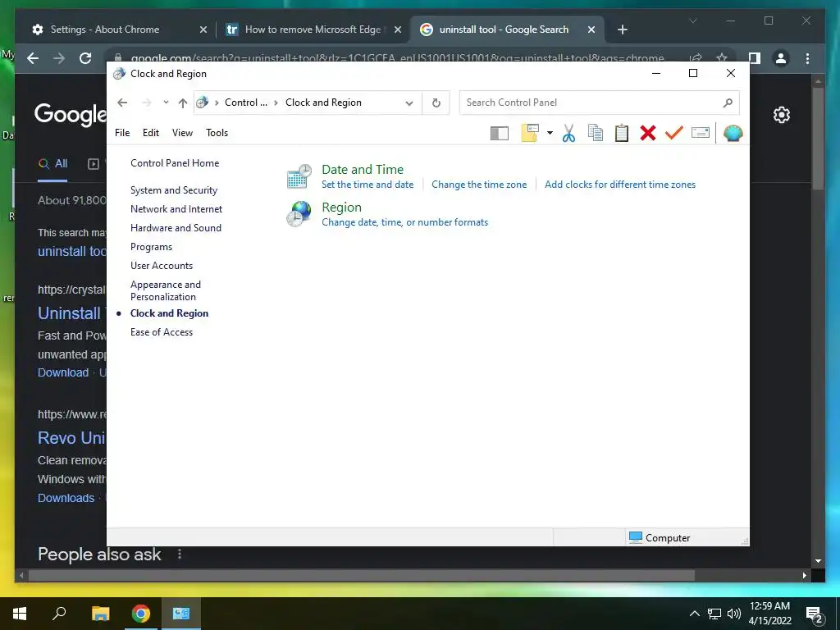Viewport: 840px width, 630px height.
Task: Click Chrome back arrow button
Action: 33,58
